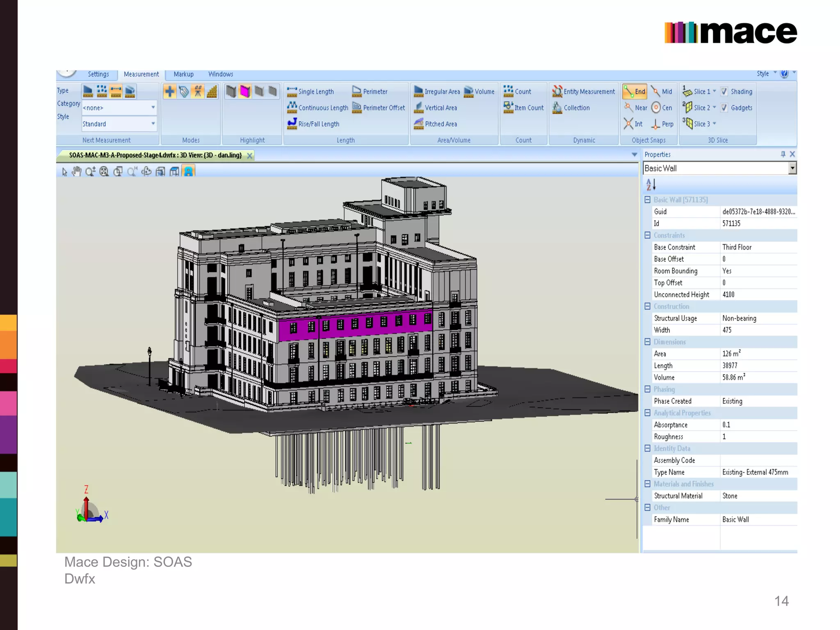Click the tag icon in Modes
The height and width of the screenshot is (630, 840).
[184, 91]
